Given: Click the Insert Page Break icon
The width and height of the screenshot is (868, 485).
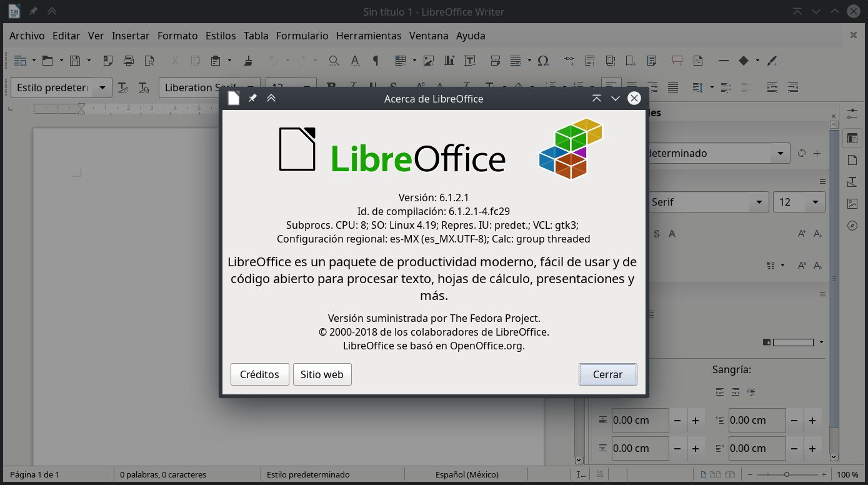Looking at the screenshot, I should (496, 61).
